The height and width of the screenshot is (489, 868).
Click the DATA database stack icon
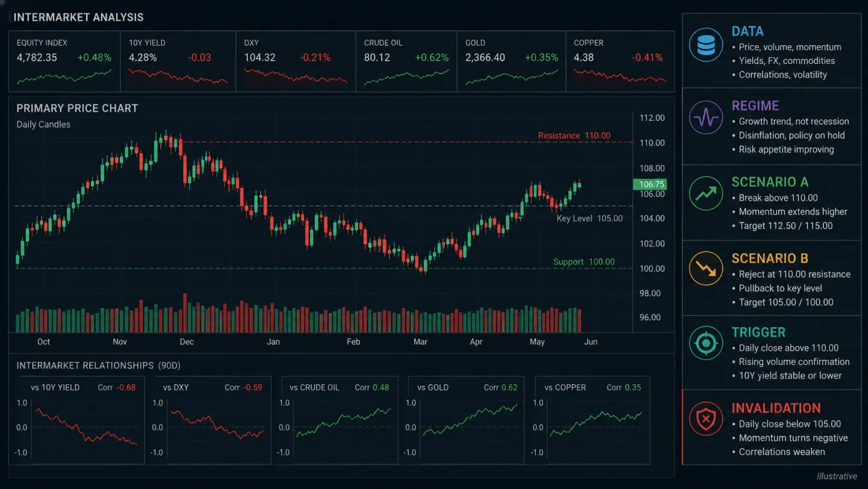pyautogui.click(x=706, y=45)
